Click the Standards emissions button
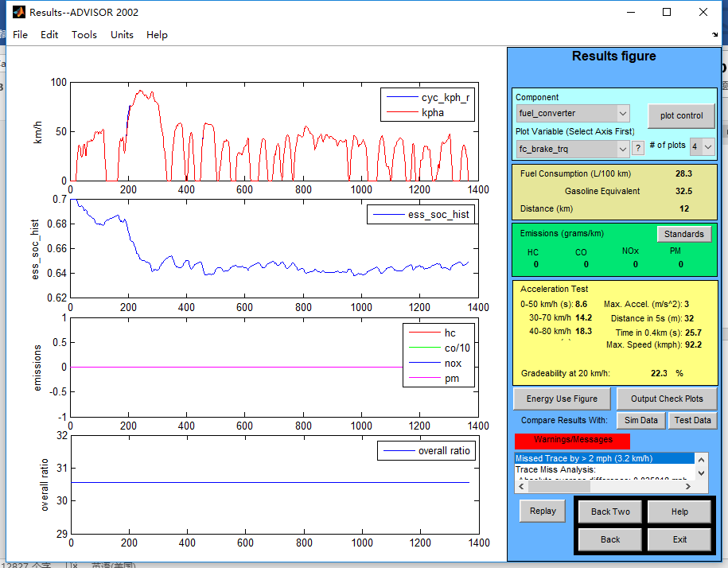The image size is (728, 568). (x=683, y=234)
